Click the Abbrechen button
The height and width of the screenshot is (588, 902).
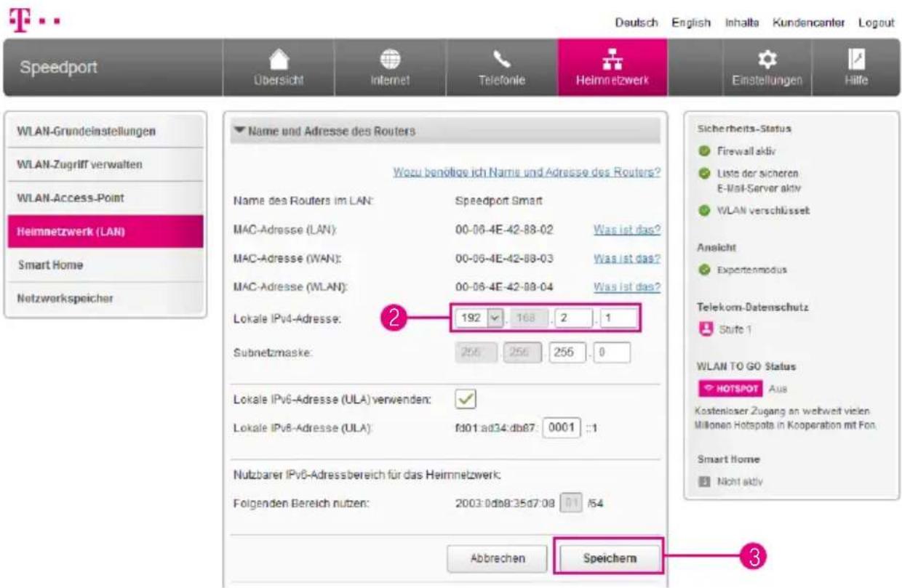point(496,558)
